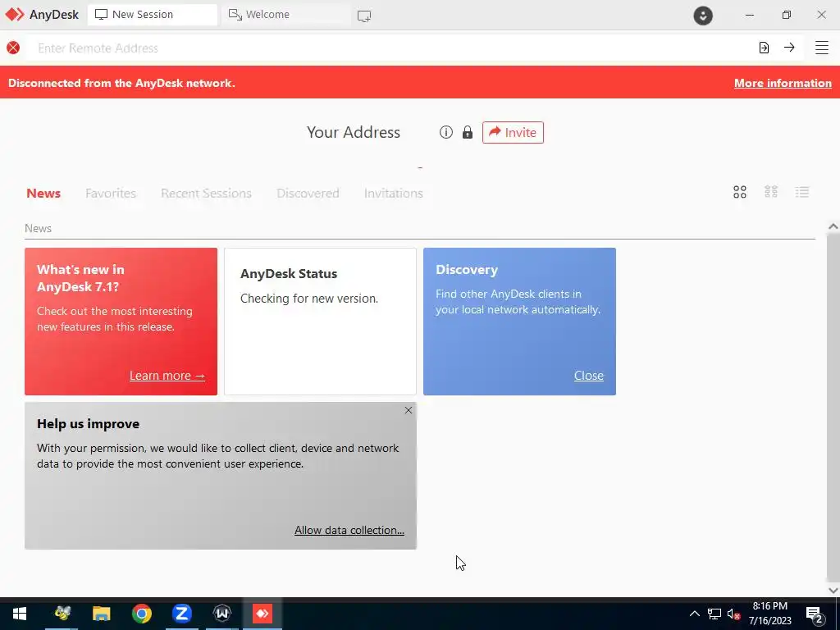Screen dimensions: 840x630
Task: Click the info icon next to Your Address
Action: point(445,132)
